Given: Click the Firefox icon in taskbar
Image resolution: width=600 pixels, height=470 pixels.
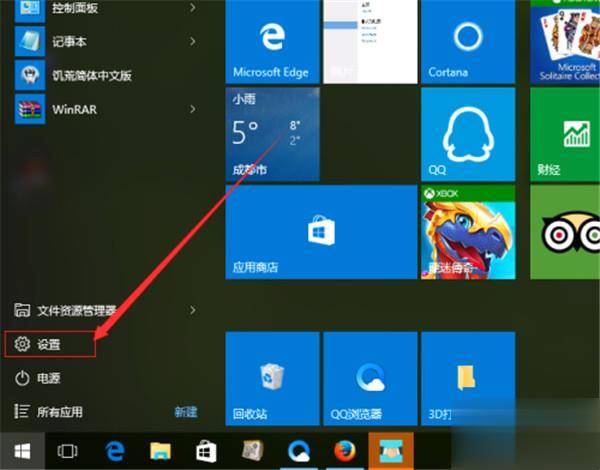Looking at the screenshot, I should (345, 451).
